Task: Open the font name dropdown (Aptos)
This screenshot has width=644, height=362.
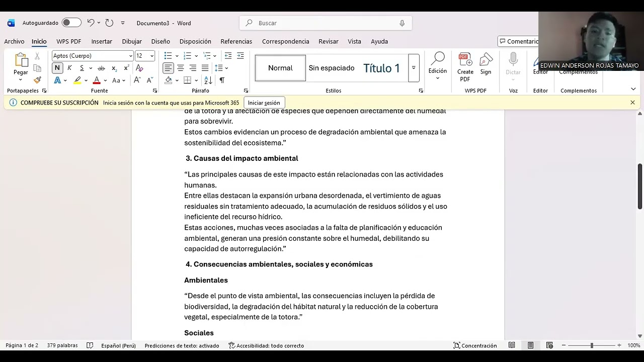Action: pyautogui.click(x=131, y=56)
